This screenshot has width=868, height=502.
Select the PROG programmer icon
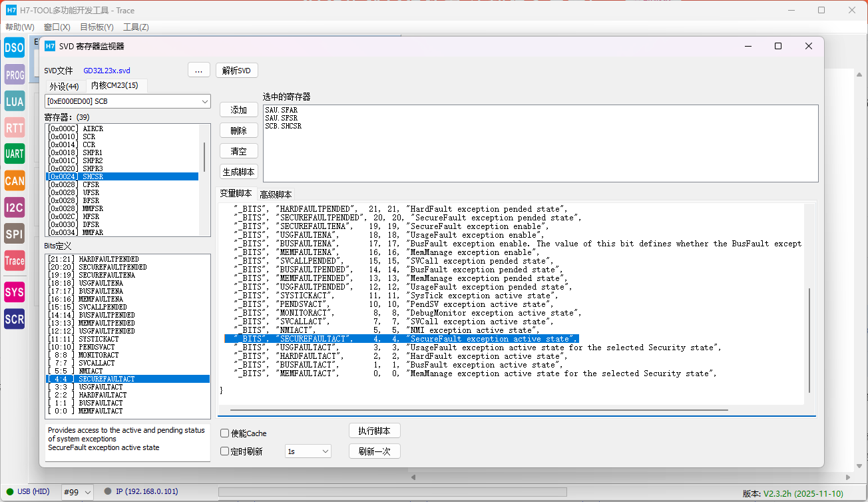click(x=14, y=75)
